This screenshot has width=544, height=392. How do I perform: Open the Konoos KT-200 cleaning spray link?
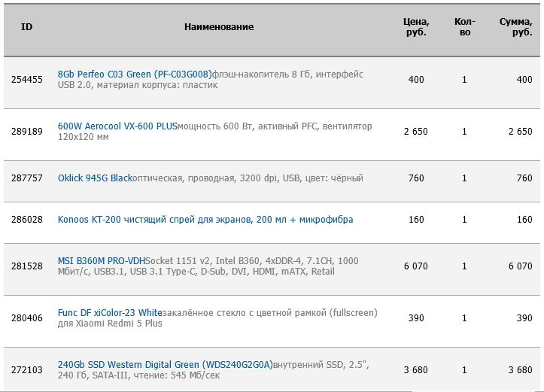tap(205, 220)
